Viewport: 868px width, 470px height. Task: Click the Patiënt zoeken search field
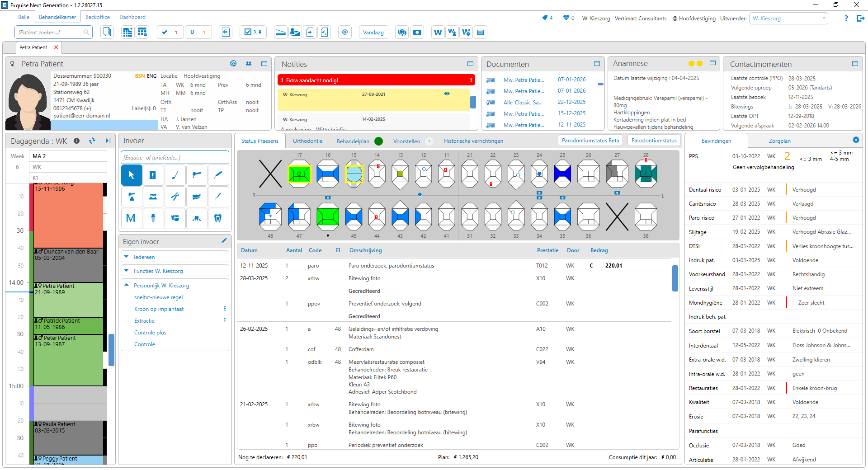50,33
